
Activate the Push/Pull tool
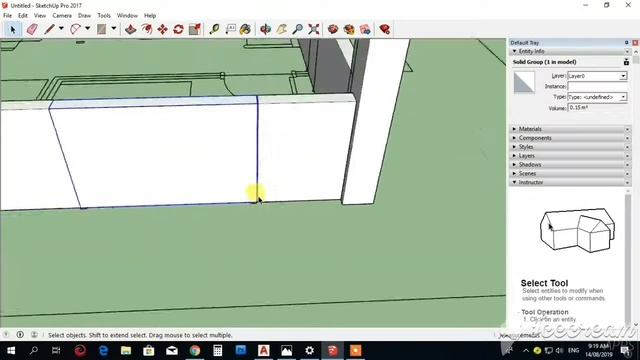131,29
